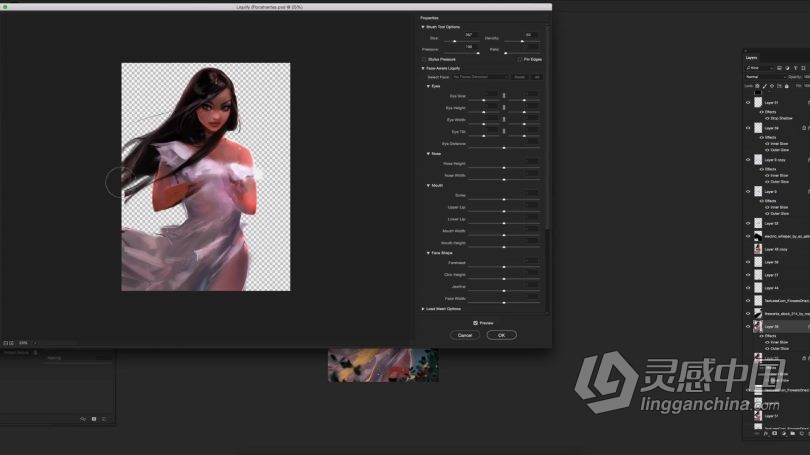Click the shape layer filter icon
The height and width of the screenshot is (455, 810).
803,68
